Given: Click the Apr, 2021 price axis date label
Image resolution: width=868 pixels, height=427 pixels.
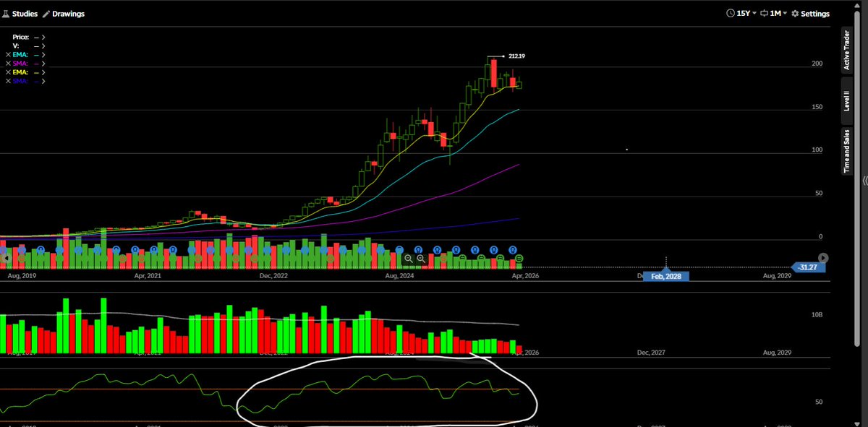Looking at the screenshot, I should (x=149, y=275).
